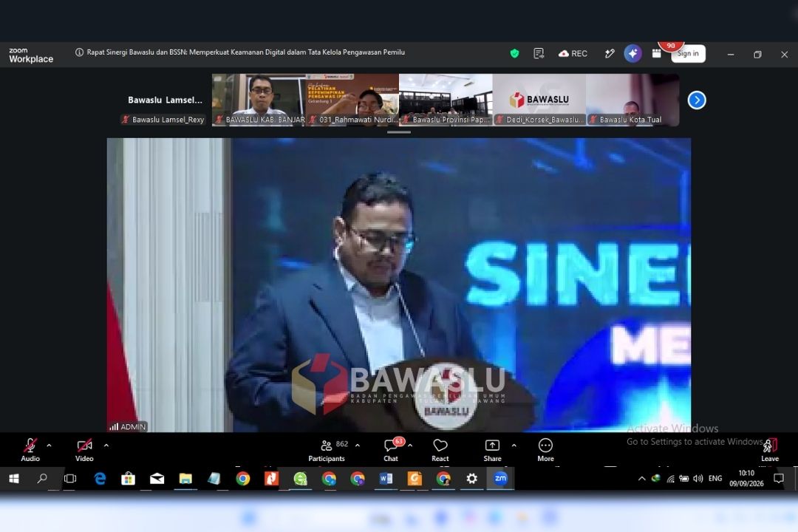This screenshot has height=532, width=798.
Task: Click the green encryption shield icon
Action: [514, 53]
